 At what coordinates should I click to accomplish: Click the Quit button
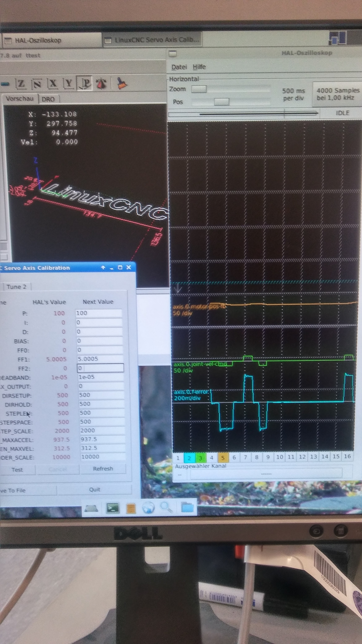[95, 489]
